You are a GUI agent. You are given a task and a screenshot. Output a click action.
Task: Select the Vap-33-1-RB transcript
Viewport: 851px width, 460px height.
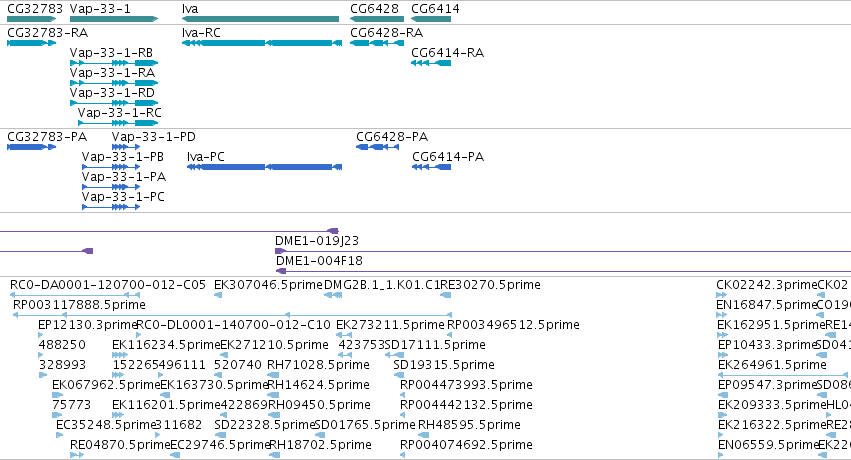tap(114, 63)
